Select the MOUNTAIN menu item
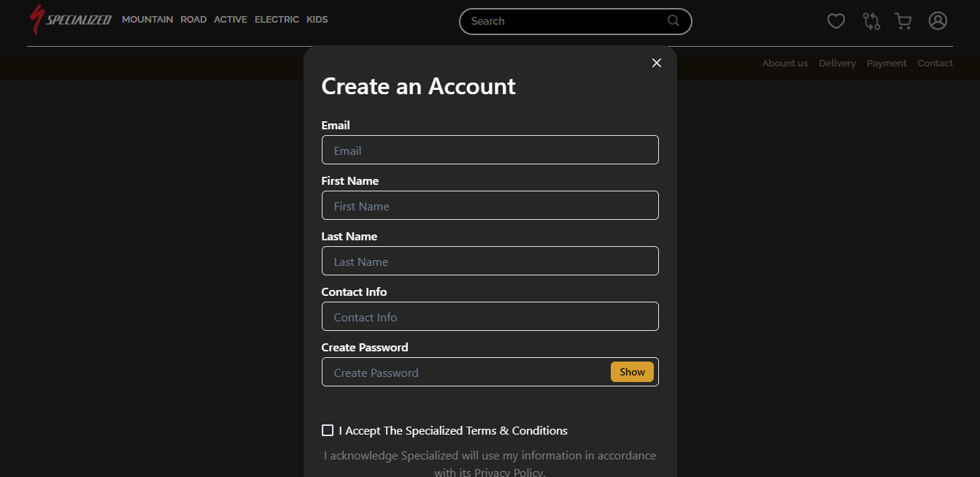This screenshot has height=477, width=980. click(147, 20)
